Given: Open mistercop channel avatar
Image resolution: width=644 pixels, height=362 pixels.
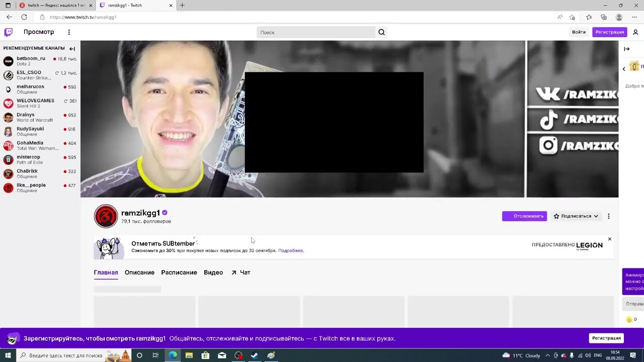Looking at the screenshot, I should pyautogui.click(x=8, y=160).
